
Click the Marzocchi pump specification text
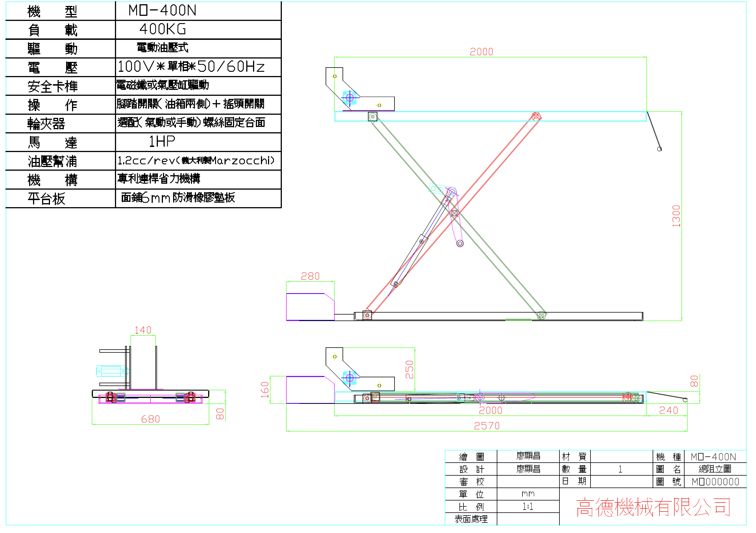[x=196, y=161]
